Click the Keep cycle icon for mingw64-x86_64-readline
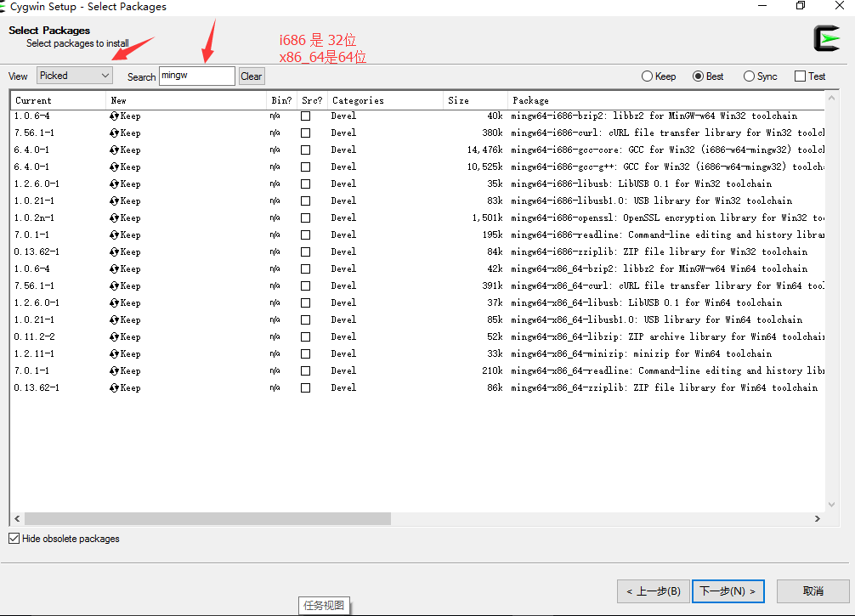The height and width of the screenshot is (616, 855). click(x=114, y=370)
